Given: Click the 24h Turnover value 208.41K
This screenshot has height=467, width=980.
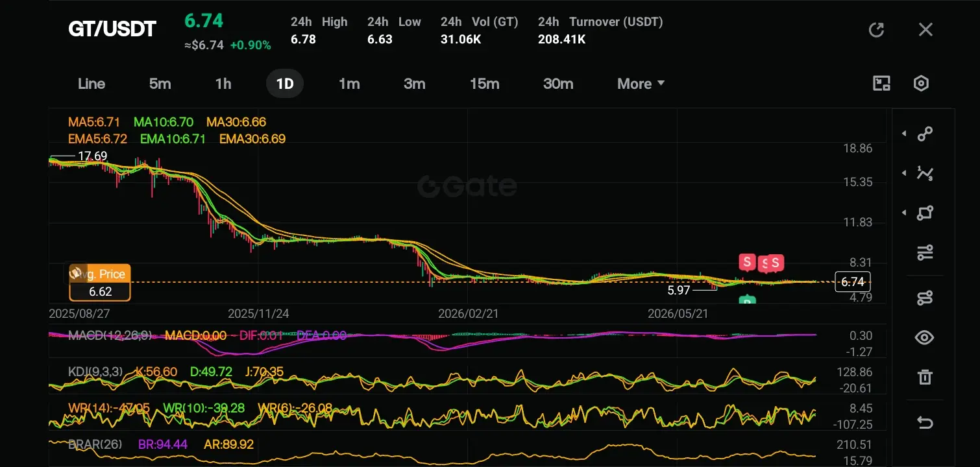Looking at the screenshot, I should pyautogui.click(x=562, y=40).
